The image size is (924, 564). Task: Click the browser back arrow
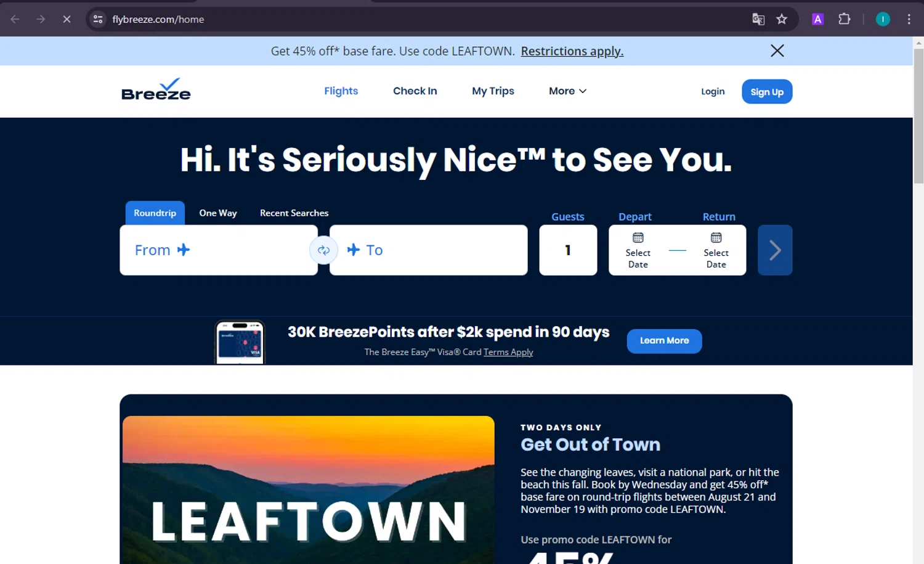[15, 19]
